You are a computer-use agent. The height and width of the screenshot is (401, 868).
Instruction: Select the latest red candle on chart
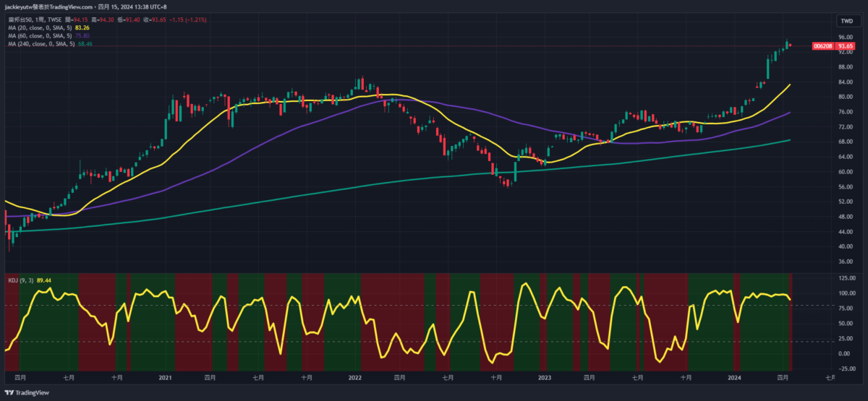click(791, 45)
